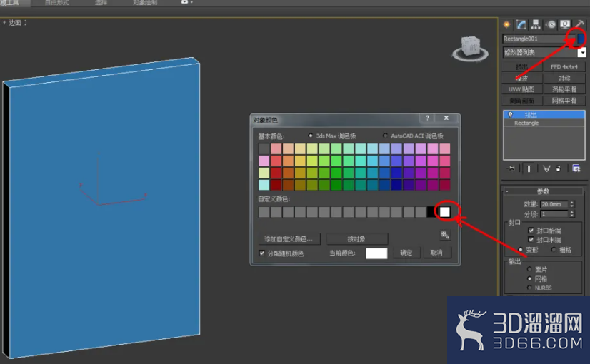Apply the 对称 modifier button
This screenshot has width=590, height=364.
coord(564,79)
